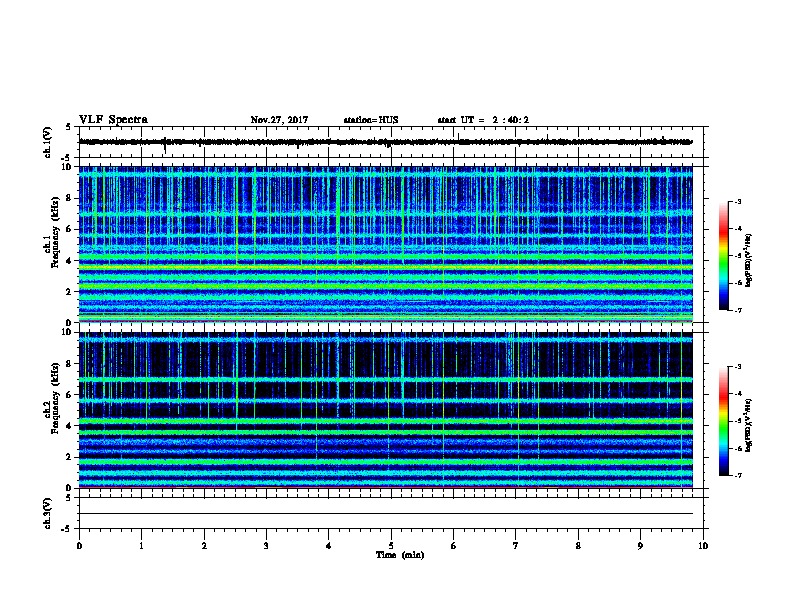Click time axis tick label "1"

click(x=141, y=546)
